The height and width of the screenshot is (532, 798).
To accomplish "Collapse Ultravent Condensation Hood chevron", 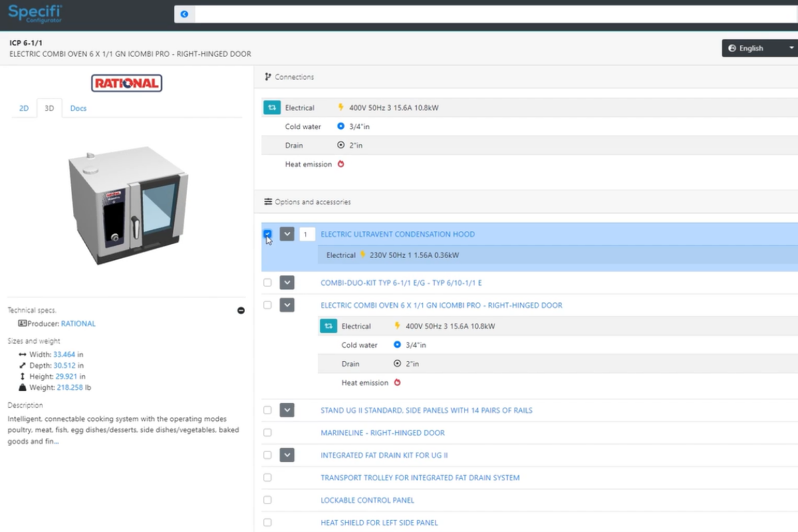I will pyautogui.click(x=287, y=234).
